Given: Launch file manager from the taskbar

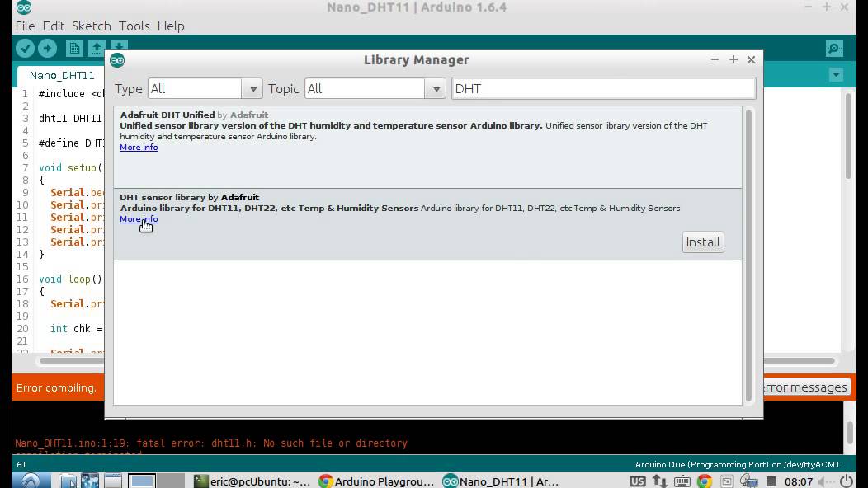Looking at the screenshot, I should (x=68, y=481).
